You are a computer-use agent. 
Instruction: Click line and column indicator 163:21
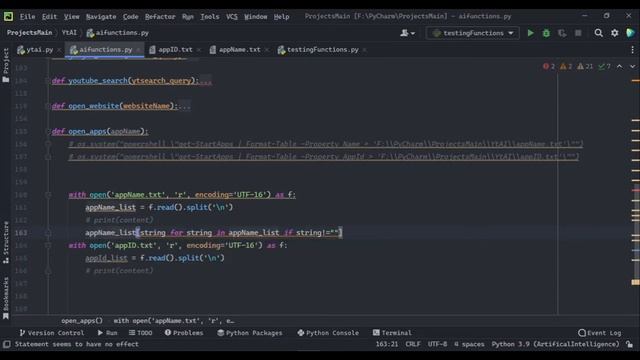(x=387, y=344)
